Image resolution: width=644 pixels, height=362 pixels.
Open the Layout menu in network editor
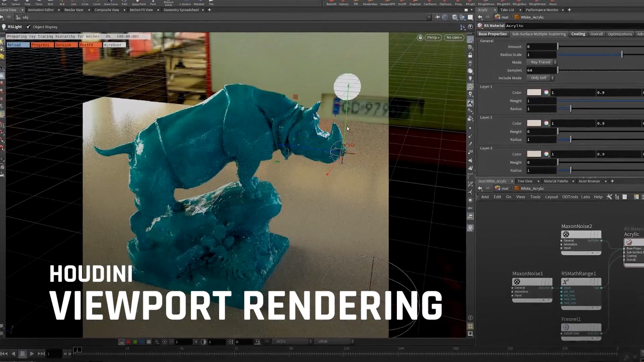coord(551,197)
